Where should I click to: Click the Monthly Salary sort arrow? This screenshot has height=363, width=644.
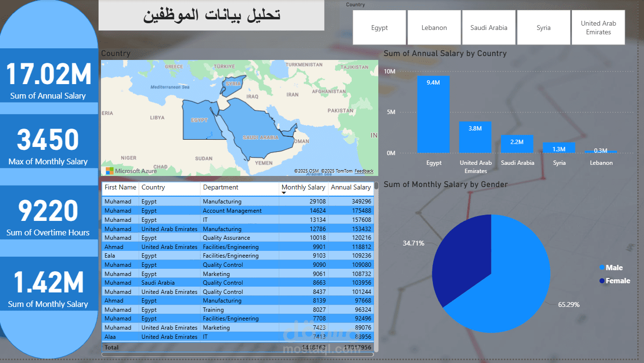(284, 193)
